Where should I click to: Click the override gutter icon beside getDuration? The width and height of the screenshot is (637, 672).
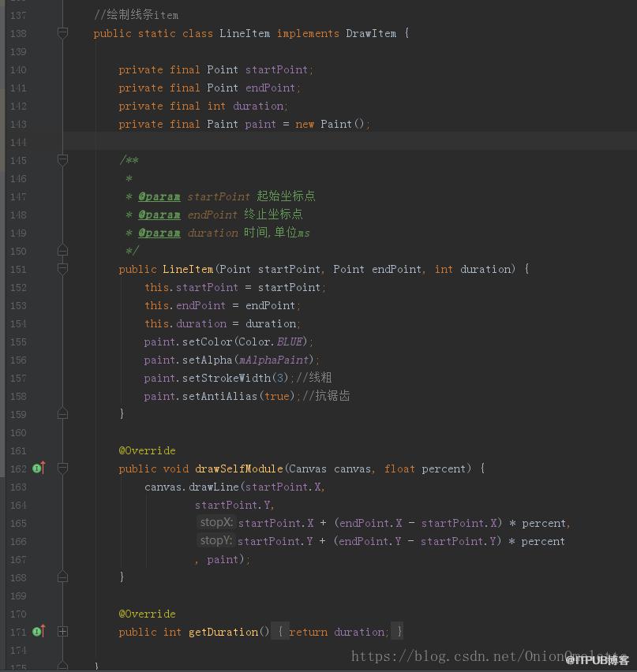(x=39, y=631)
